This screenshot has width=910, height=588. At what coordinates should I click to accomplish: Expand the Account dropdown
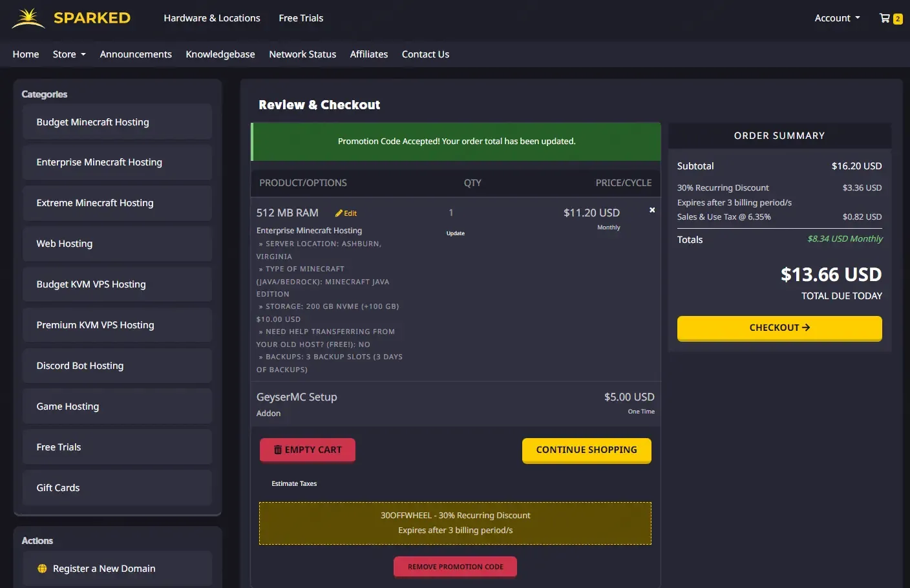point(837,18)
